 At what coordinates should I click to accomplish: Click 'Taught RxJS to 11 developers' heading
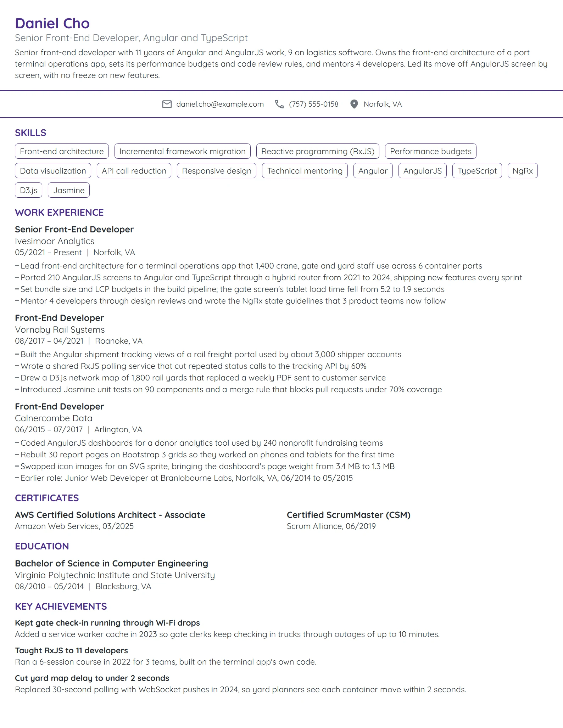click(x=71, y=651)
